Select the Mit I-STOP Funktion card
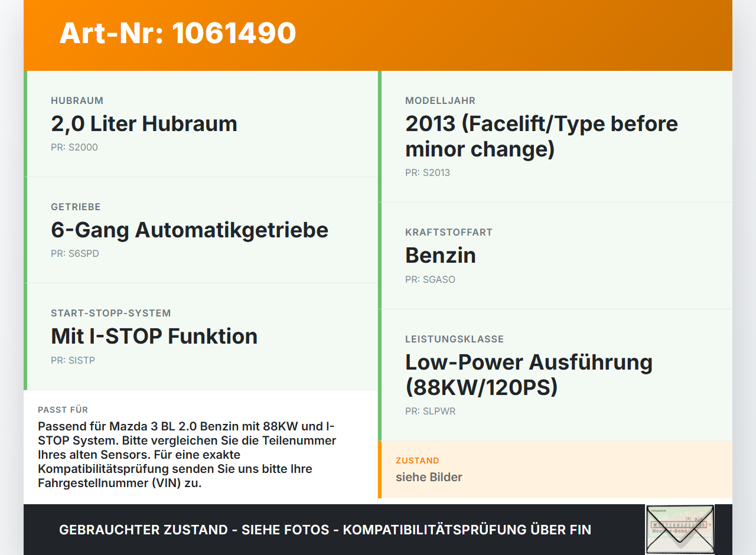The width and height of the screenshot is (756, 555). click(x=201, y=337)
